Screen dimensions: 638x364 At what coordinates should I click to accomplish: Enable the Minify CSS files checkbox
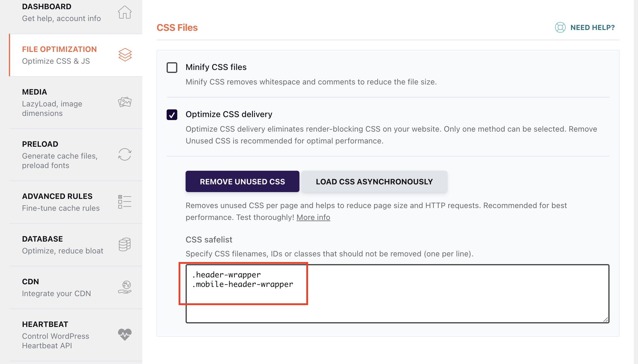tap(172, 68)
